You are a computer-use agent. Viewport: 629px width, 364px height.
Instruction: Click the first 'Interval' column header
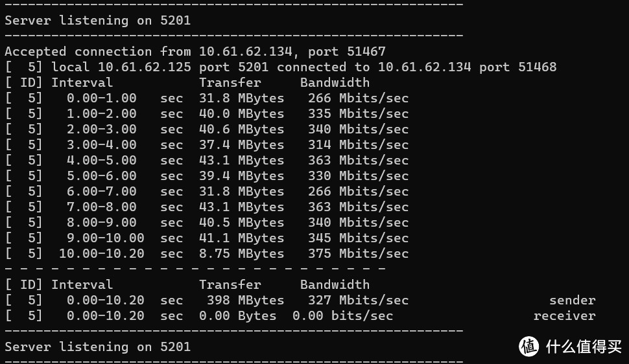82,83
